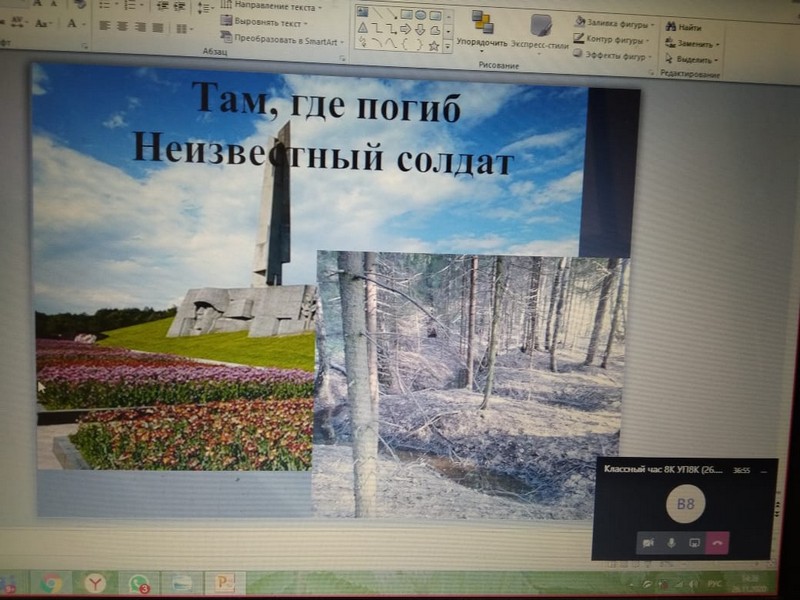Select the text box shape in gallery

pyautogui.click(x=362, y=12)
